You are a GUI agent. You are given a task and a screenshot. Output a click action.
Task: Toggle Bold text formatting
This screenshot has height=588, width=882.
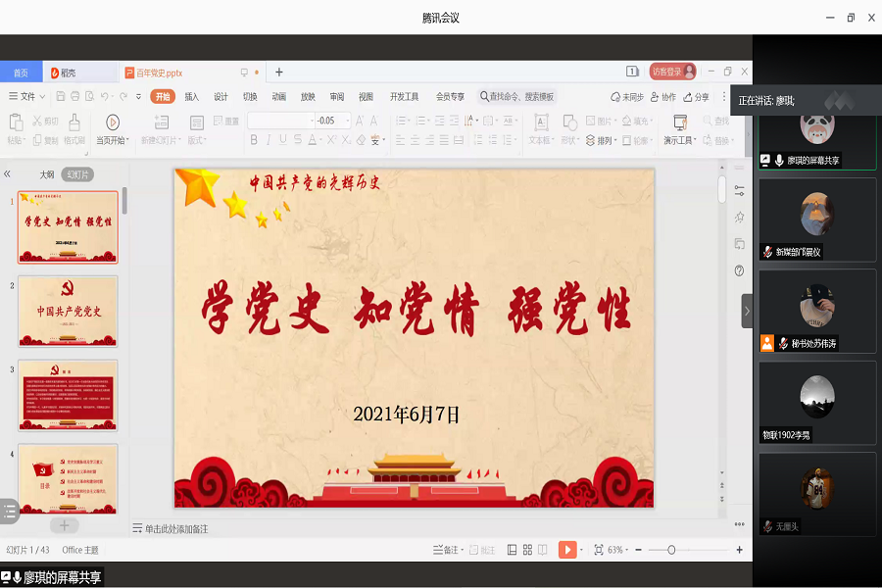pos(254,140)
